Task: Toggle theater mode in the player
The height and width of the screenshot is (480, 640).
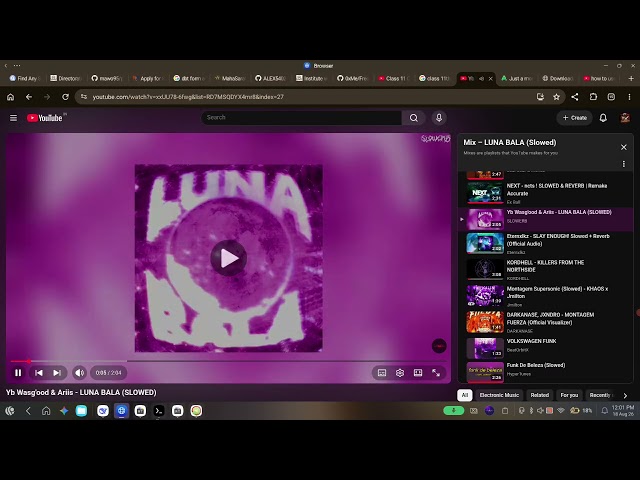Action: (418, 373)
